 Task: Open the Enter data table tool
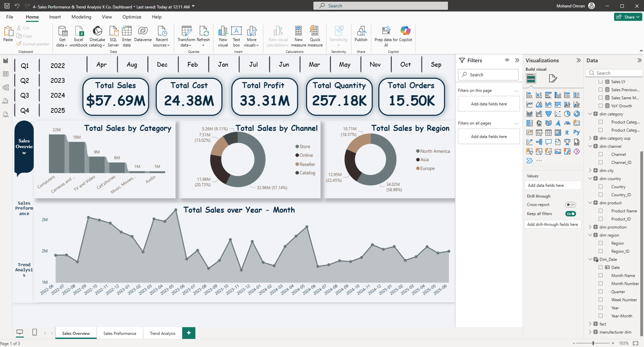coord(127,36)
